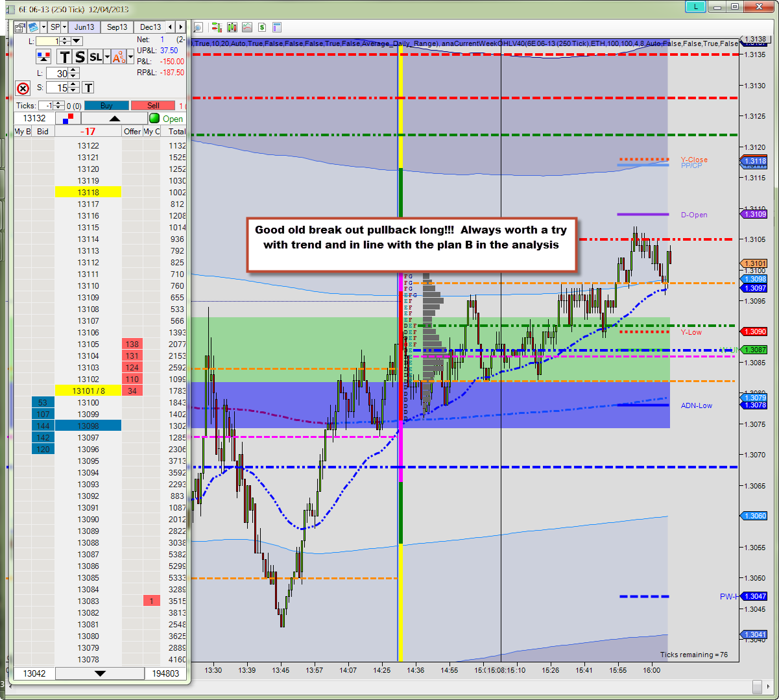Viewport: 779px width, 700px height.
Task: Click the right tab scroll arrow
Action: click(x=181, y=27)
